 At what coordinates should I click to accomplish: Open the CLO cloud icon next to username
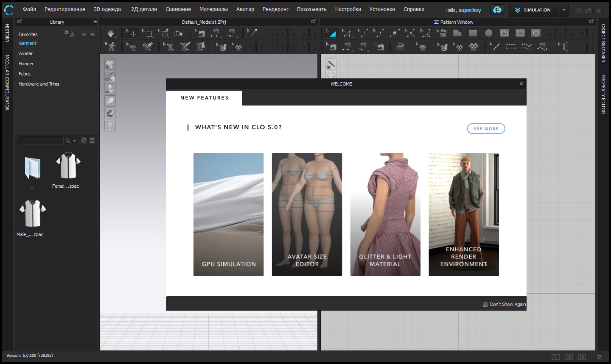(x=497, y=10)
